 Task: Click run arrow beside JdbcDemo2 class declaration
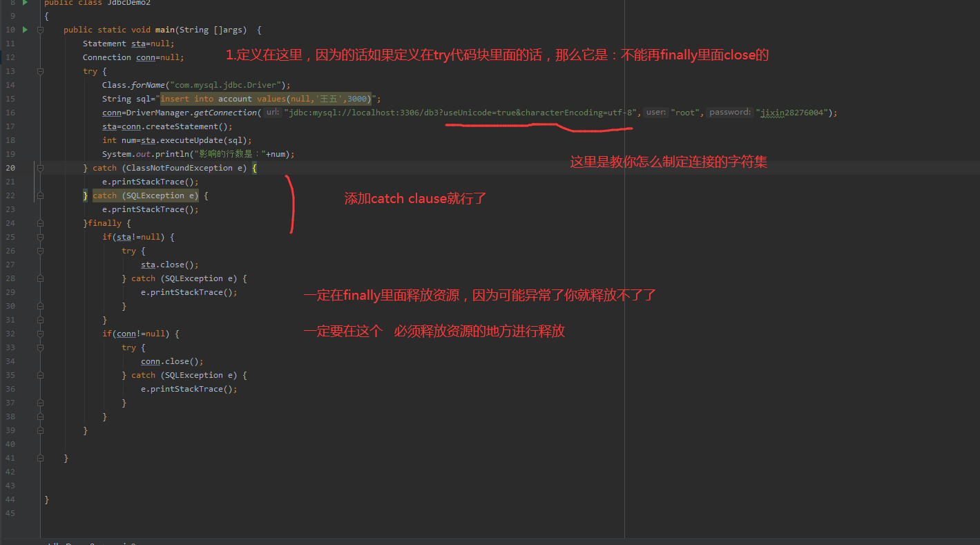tap(26, 3)
